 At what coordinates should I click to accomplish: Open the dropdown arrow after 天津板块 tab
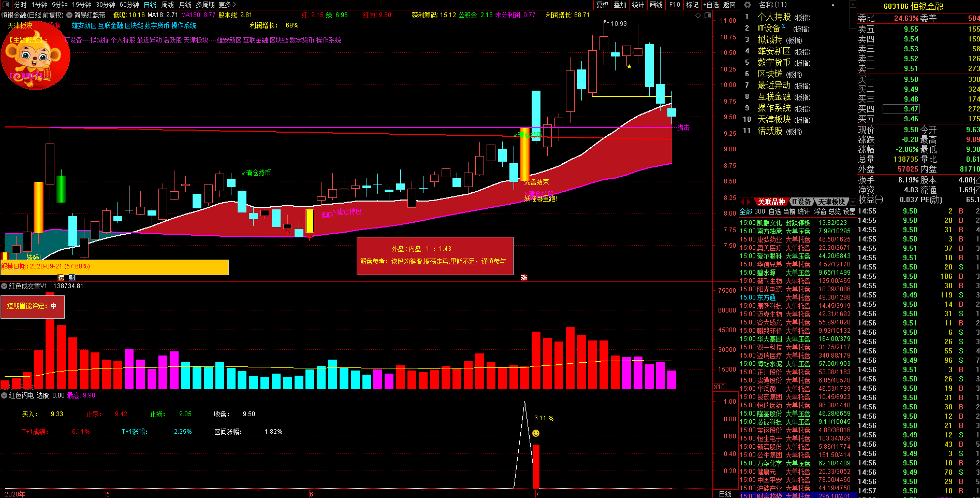coord(852,202)
